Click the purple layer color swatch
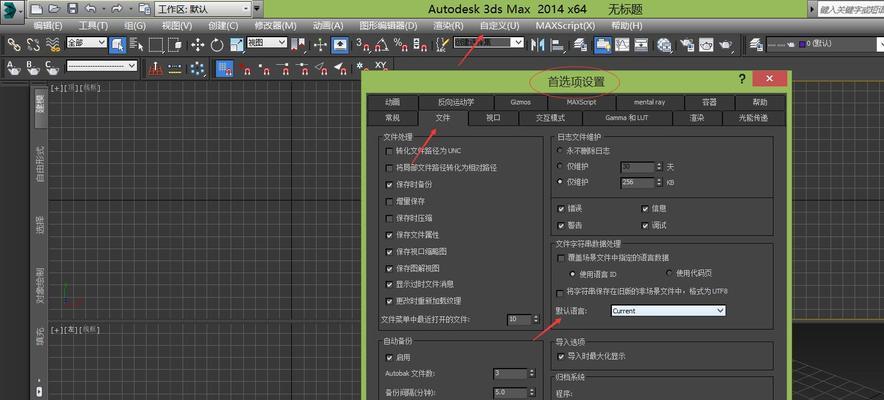 tap(802, 43)
